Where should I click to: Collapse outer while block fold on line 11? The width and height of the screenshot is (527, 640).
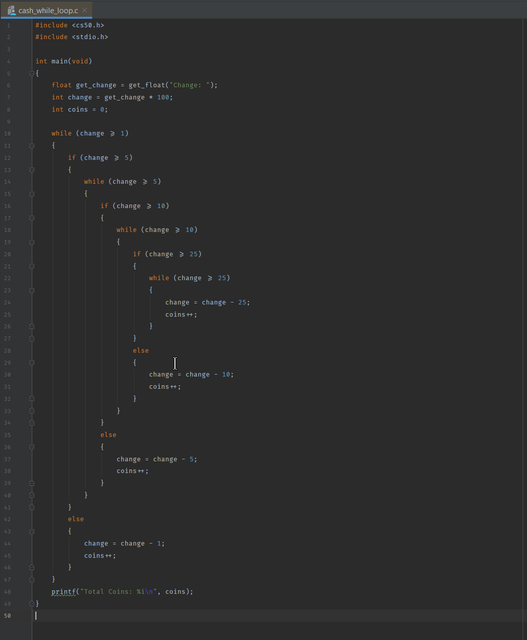(x=31, y=146)
